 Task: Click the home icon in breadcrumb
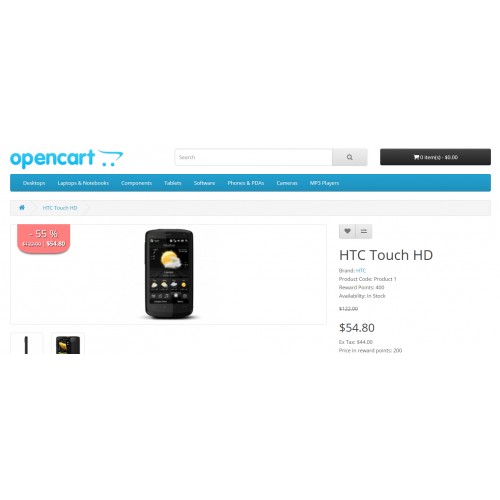(x=22, y=208)
